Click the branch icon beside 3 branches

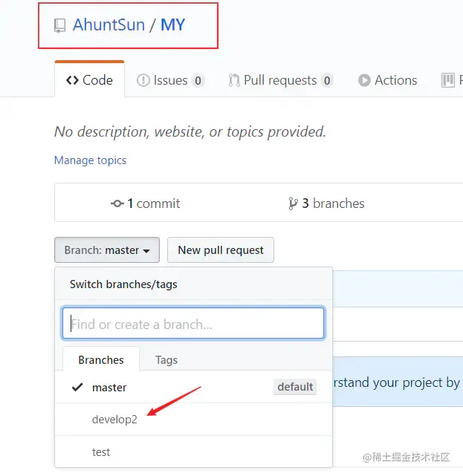293,203
